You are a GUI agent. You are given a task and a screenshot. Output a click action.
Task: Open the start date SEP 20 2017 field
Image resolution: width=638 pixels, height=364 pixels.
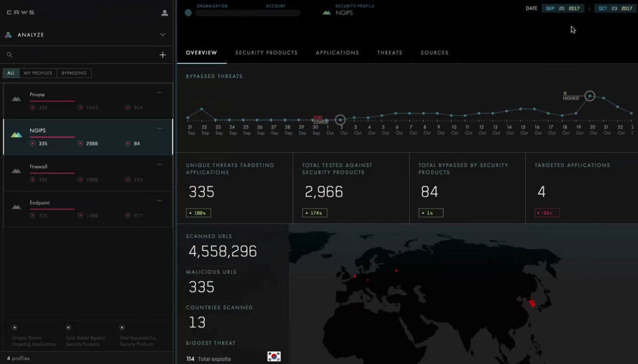(x=563, y=9)
